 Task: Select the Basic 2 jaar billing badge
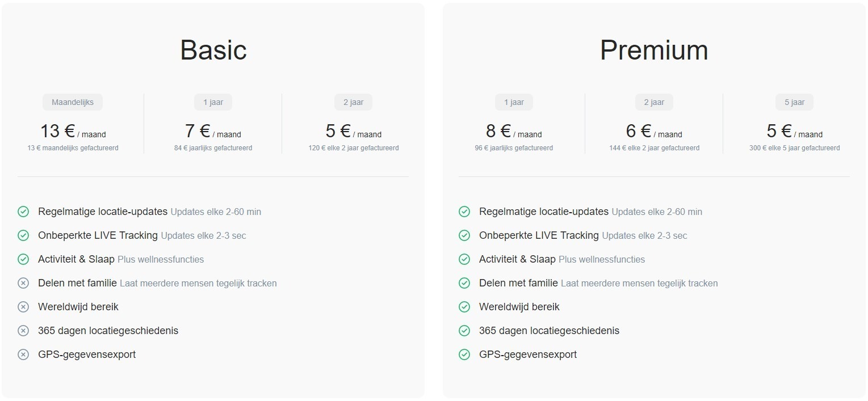pos(353,102)
